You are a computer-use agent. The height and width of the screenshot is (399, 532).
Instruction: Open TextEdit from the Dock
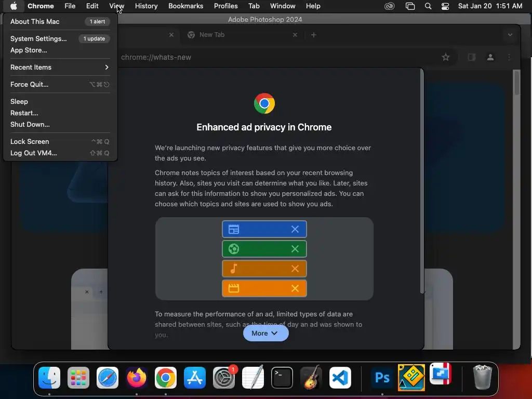point(253,377)
